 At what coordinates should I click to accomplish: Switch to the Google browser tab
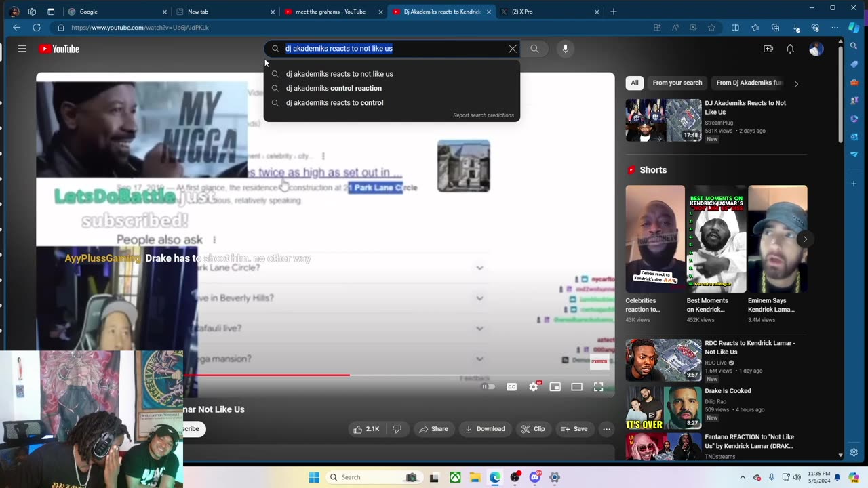(x=118, y=12)
